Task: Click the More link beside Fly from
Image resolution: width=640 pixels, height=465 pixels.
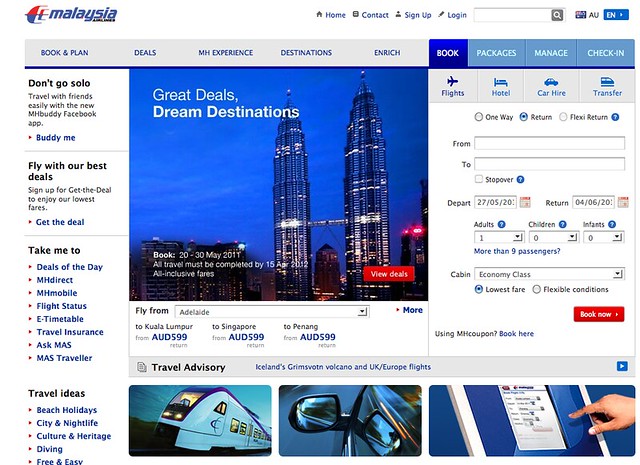Action: [x=413, y=310]
